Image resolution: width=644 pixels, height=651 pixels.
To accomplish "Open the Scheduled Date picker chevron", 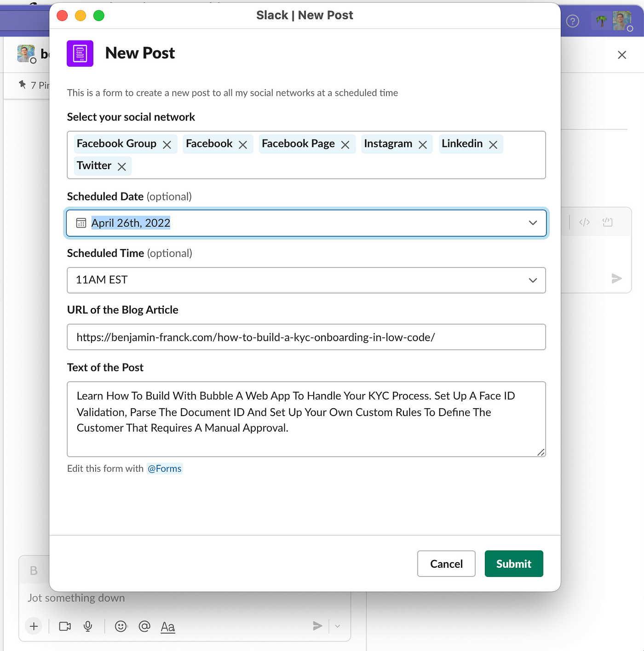I will 533,223.
